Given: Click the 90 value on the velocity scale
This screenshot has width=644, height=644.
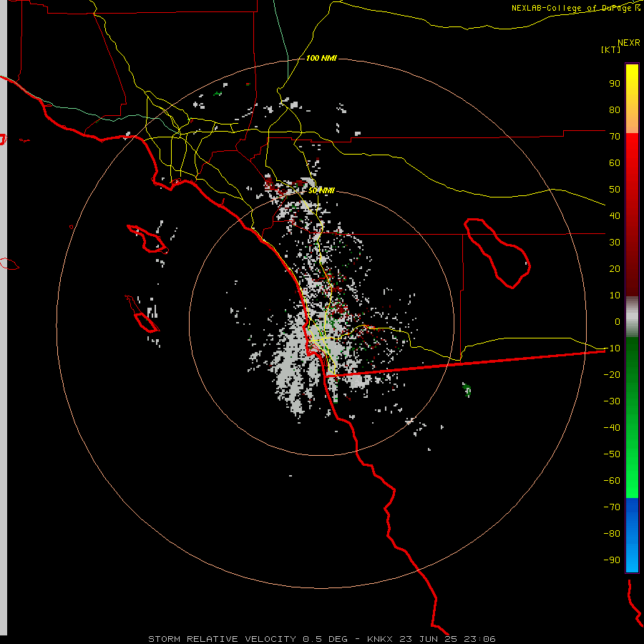Looking at the screenshot, I should tap(615, 84).
